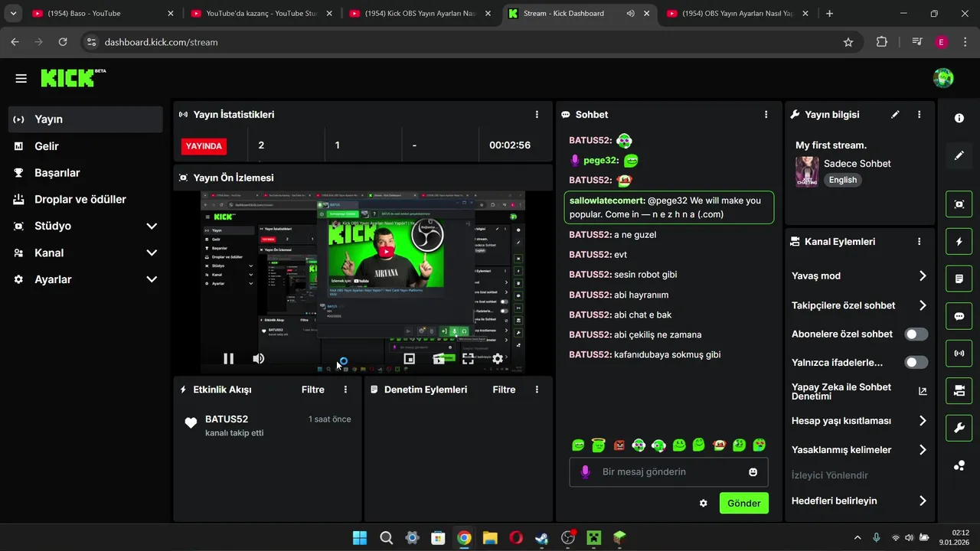
Task: Click the chat bubble icon in the right rail
Action: click(959, 316)
